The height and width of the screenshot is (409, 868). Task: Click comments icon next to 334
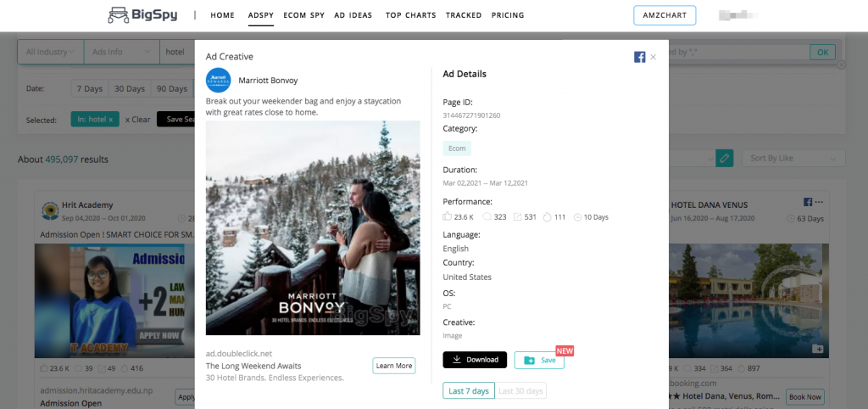tap(687, 368)
